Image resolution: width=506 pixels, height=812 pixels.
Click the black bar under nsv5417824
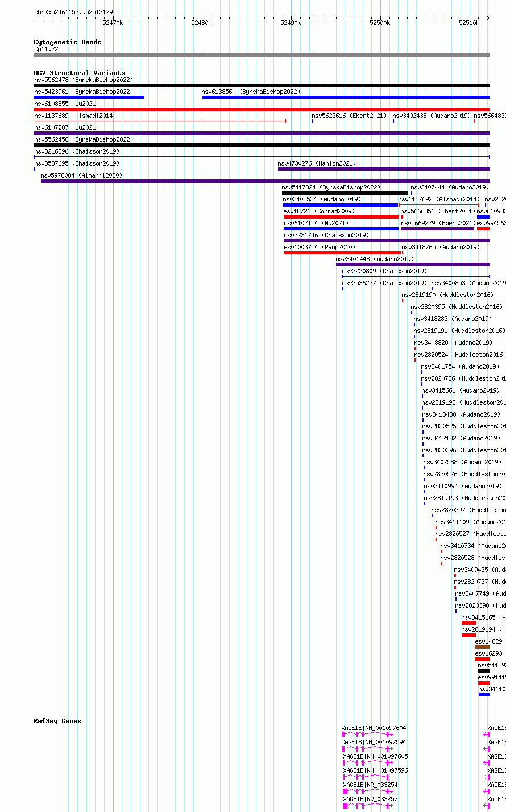tap(345, 193)
